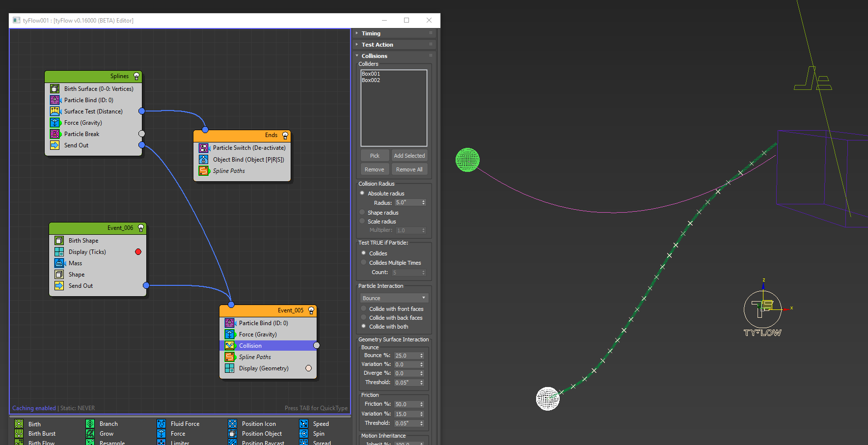
Task: Expand the Timing rollout
Action: 394,33
